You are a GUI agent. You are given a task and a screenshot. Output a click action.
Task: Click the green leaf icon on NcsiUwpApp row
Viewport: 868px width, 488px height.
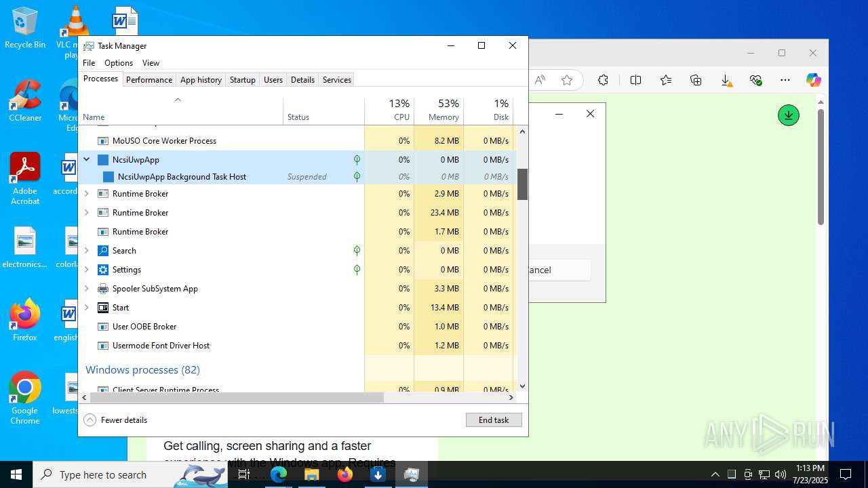tap(357, 160)
